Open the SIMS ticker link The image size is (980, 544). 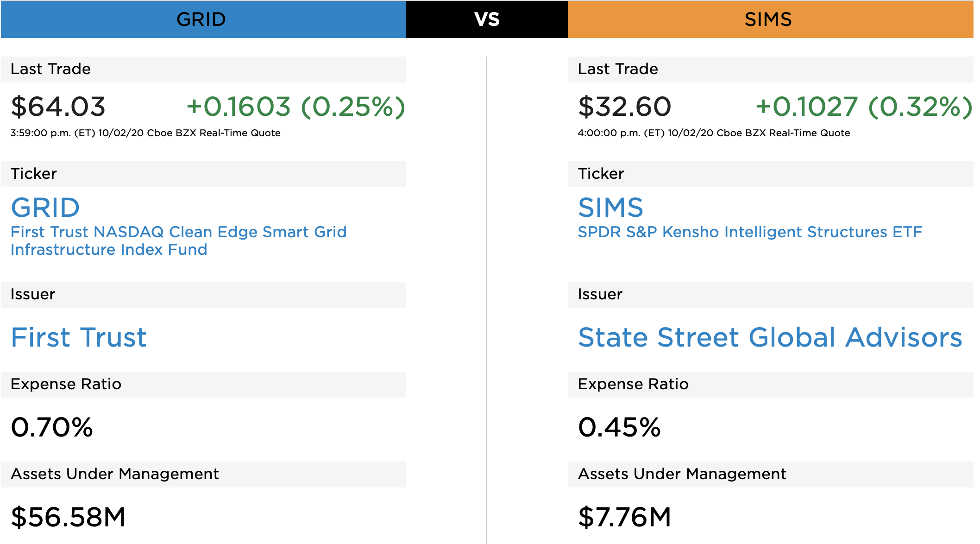tap(610, 208)
